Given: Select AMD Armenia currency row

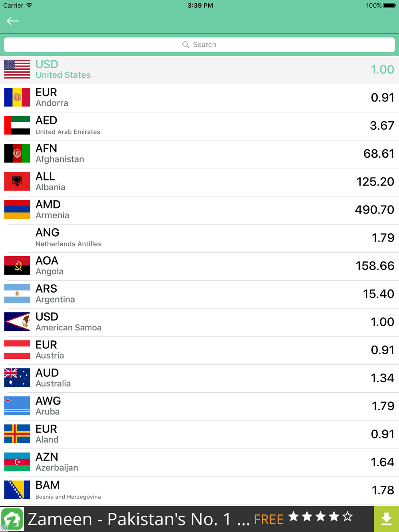Looking at the screenshot, I should pos(199,210).
